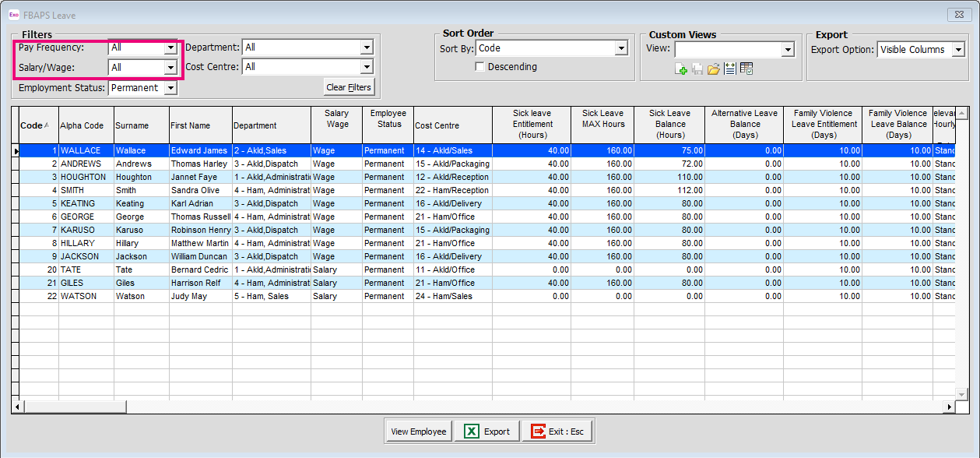Open the visible columns selector icon
Image resolution: width=980 pixels, height=458 pixels.
pos(746,69)
